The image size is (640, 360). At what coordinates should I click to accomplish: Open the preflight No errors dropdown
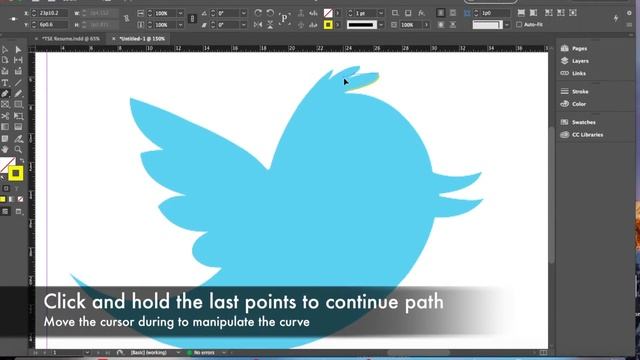tap(224, 353)
